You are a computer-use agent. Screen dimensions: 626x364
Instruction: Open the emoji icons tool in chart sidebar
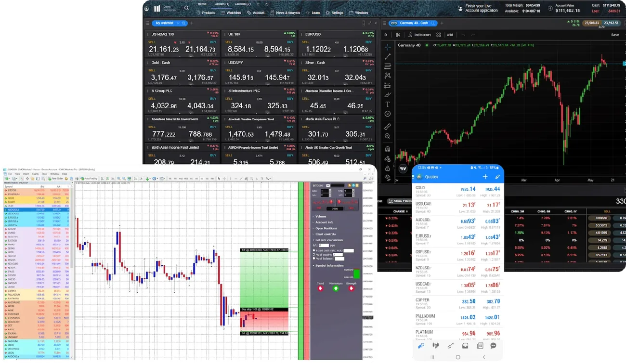388,114
